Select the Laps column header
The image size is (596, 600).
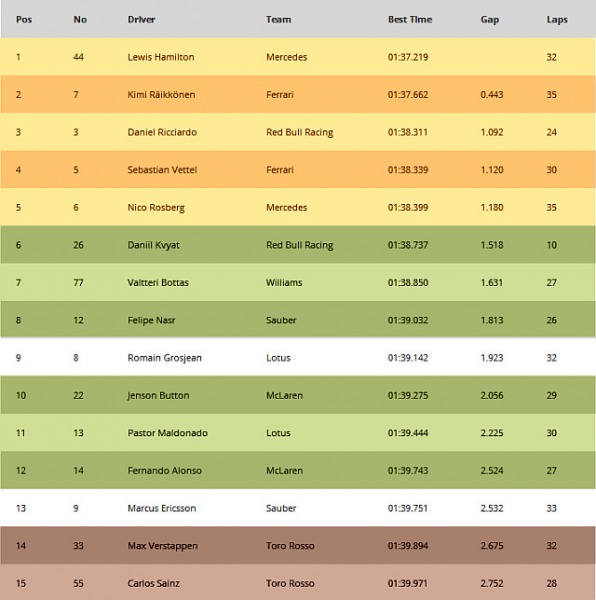point(557,20)
